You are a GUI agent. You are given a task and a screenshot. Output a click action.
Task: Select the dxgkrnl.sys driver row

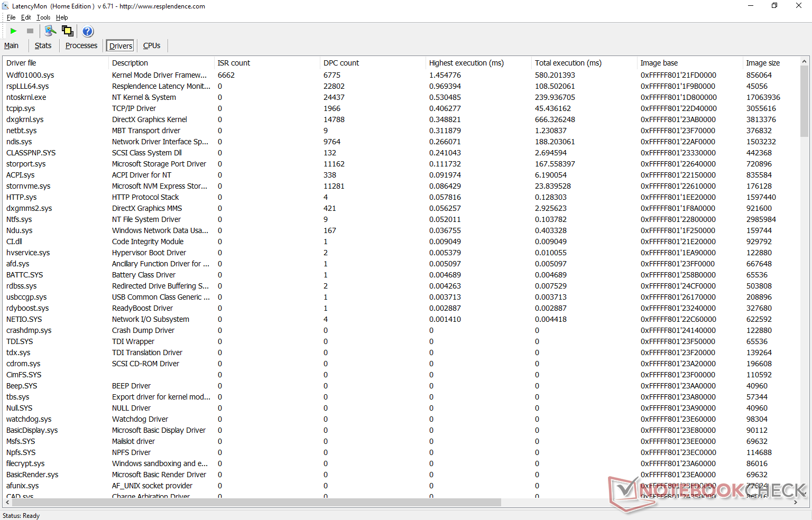point(401,119)
